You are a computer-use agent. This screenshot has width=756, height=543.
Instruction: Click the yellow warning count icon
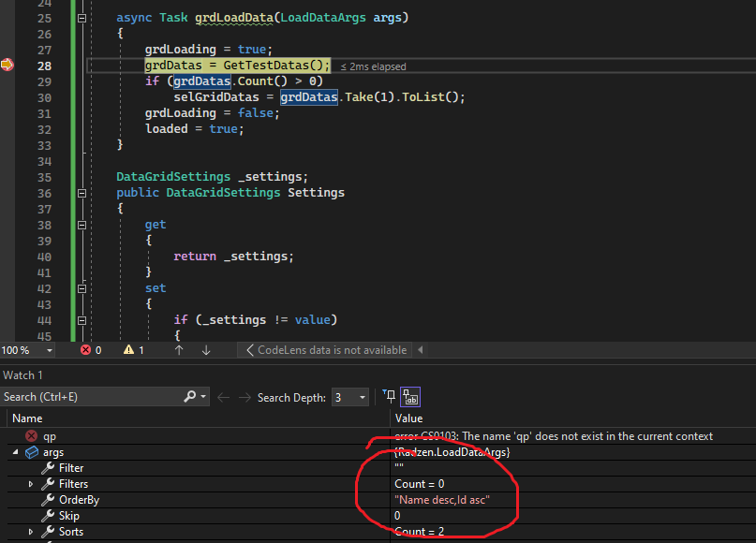tap(128, 350)
